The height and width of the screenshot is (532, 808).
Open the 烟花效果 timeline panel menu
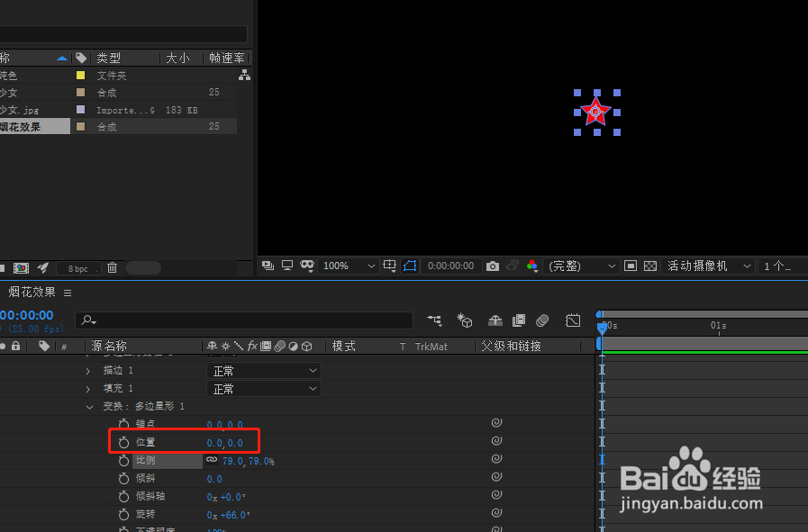tap(68, 293)
